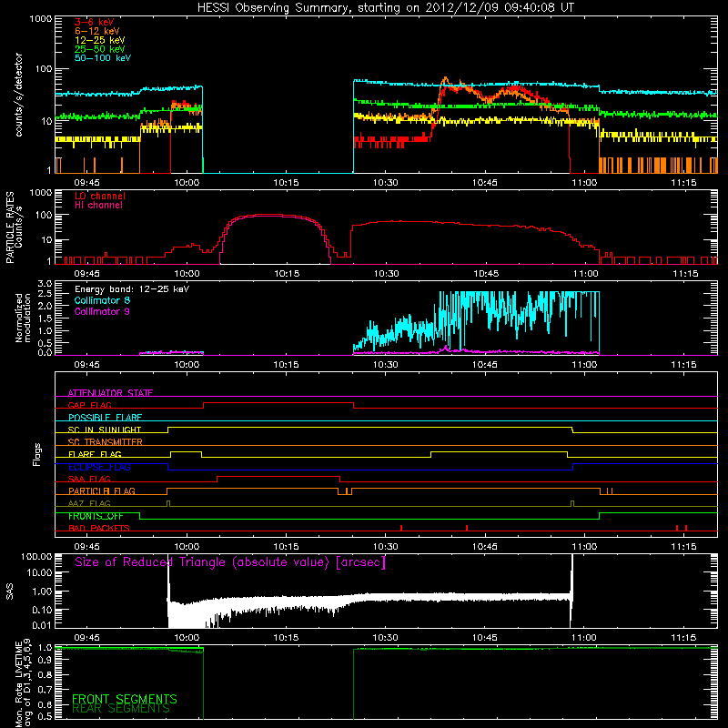Click the 100.00 tick on SAS axis
This screenshot has width=728, height=728.
(x=36, y=556)
